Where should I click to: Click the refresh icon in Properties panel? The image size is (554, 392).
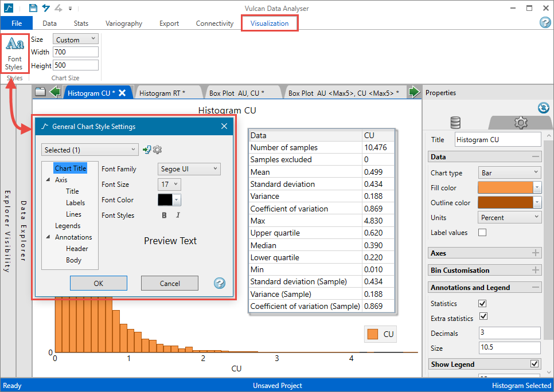(543, 108)
